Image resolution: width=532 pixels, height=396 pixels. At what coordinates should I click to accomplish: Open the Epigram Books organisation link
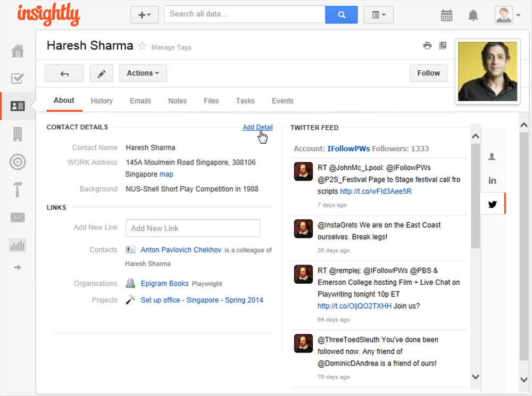click(x=164, y=284)
